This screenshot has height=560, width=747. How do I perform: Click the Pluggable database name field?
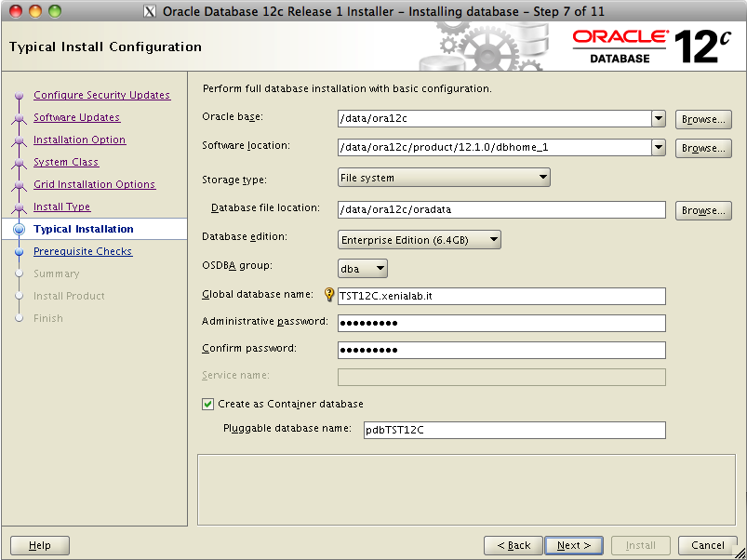click(514, 430)
